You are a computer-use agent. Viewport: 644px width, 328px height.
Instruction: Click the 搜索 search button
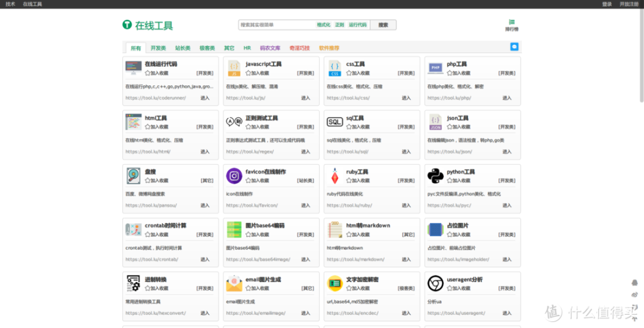(x=383, y=25)
